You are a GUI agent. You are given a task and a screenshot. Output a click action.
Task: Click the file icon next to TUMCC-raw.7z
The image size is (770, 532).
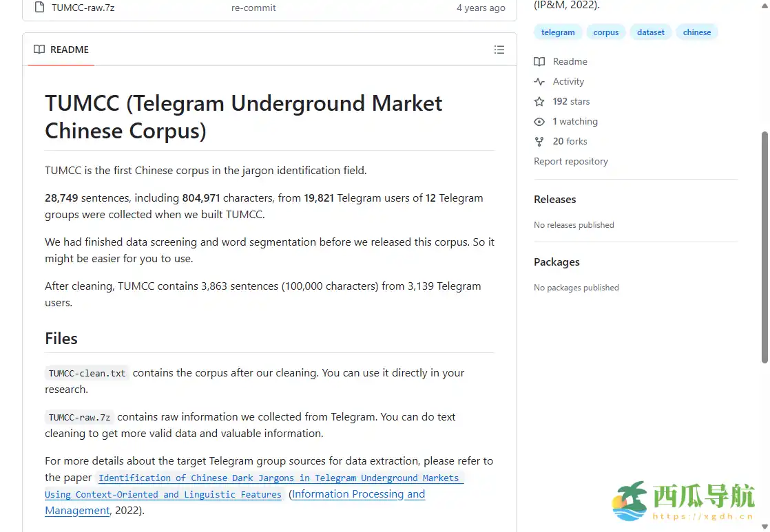tap(39, 8)
